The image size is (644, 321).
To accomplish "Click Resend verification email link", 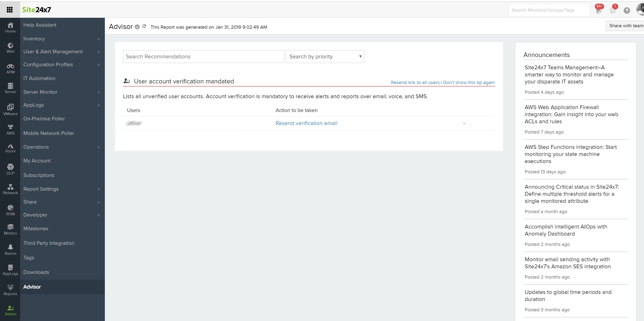I will pyautogui.click(x=306, y=123).
